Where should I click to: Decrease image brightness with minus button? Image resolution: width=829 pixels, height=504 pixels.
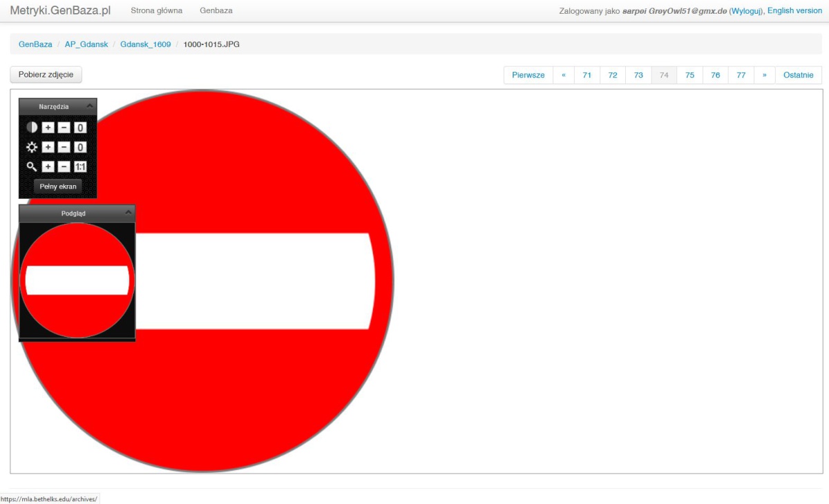click(64, 147)
